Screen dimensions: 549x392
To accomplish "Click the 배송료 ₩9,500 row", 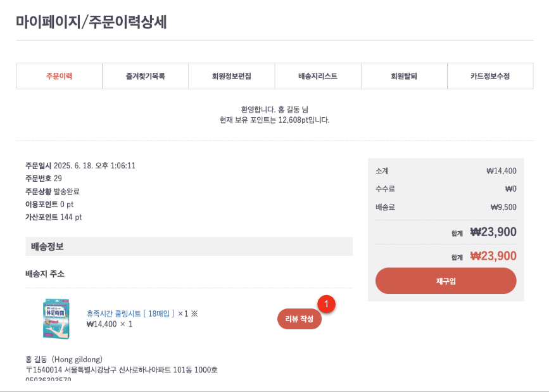I will click(446, 207).
